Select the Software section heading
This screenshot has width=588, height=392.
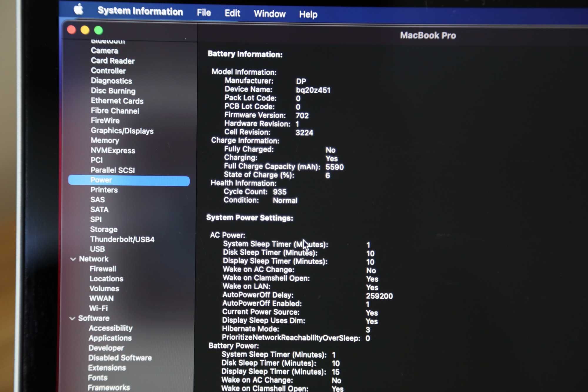[94, 318]
